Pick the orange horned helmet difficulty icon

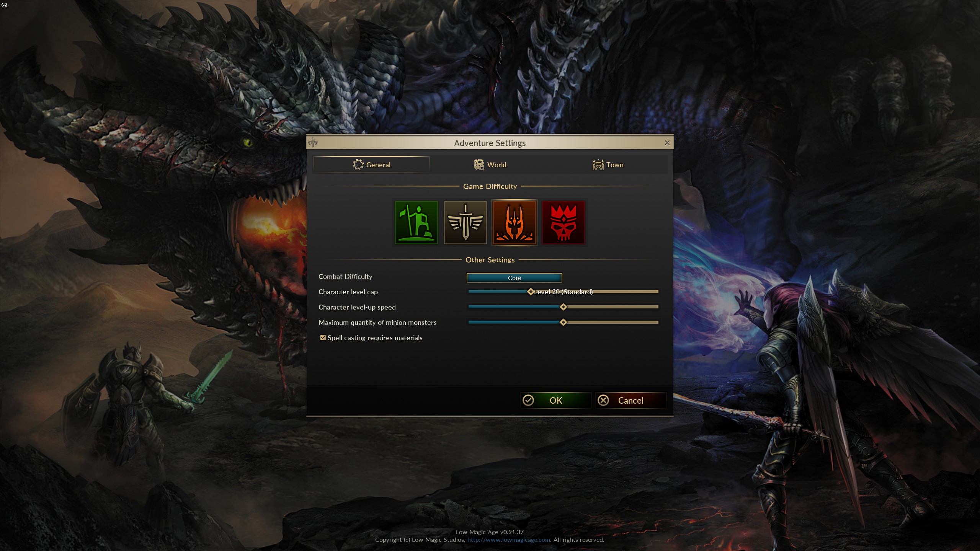coord(514,222)
